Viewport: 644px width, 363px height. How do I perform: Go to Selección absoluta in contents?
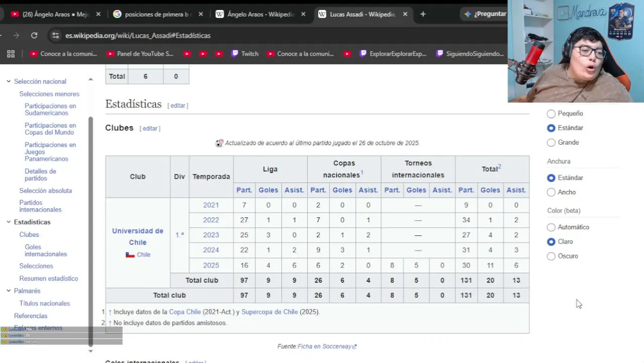(x=45, y=191)
